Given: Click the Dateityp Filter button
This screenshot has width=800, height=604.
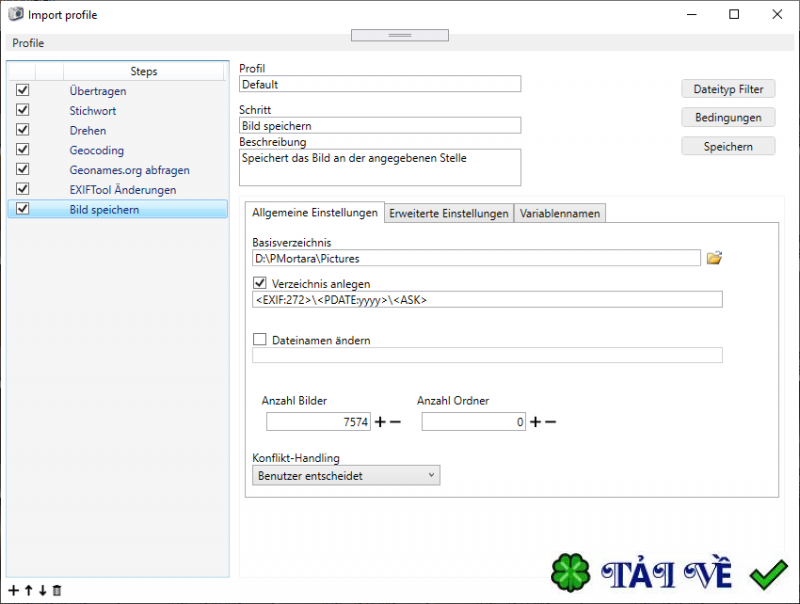Looking at the screenshot, I should click(x=728, y=88).
